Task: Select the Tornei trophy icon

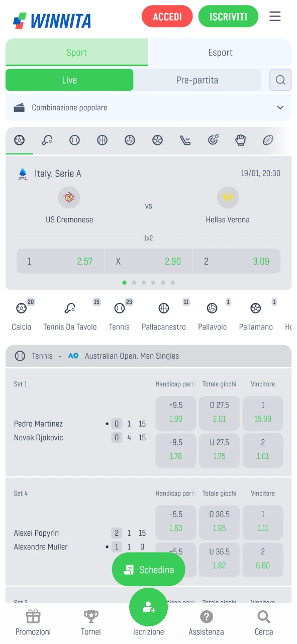Action: point(90,621)
